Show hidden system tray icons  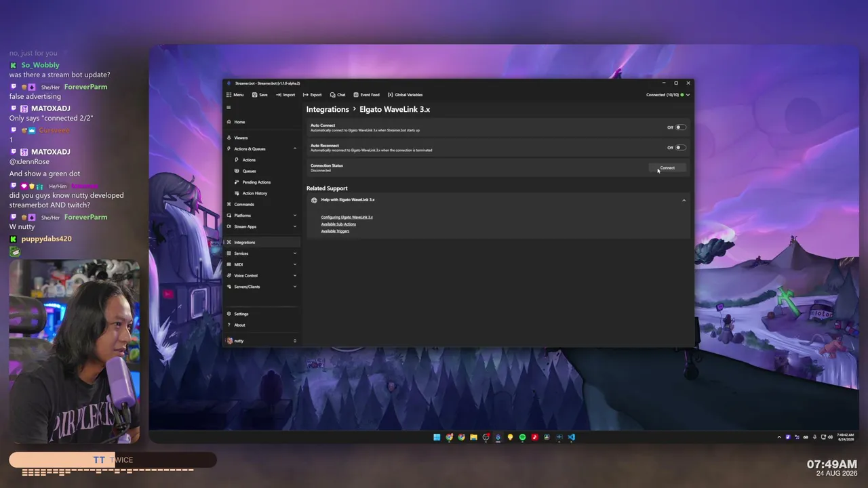779,437
